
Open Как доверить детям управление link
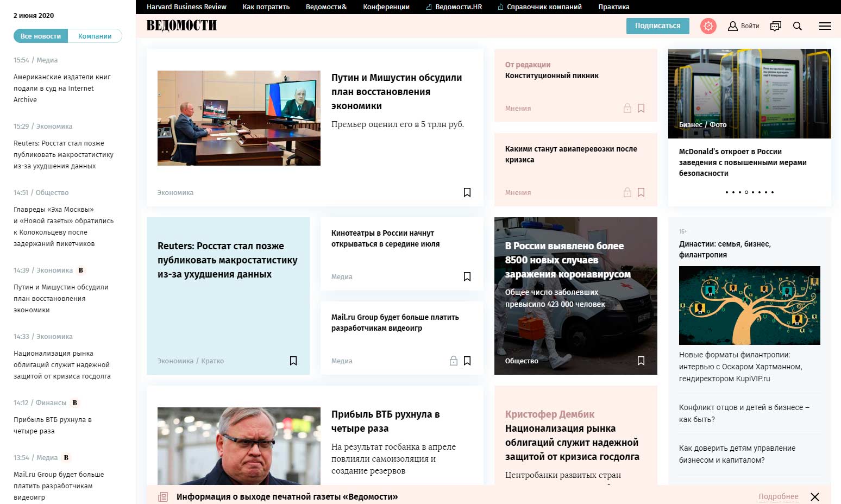[737, 454]
